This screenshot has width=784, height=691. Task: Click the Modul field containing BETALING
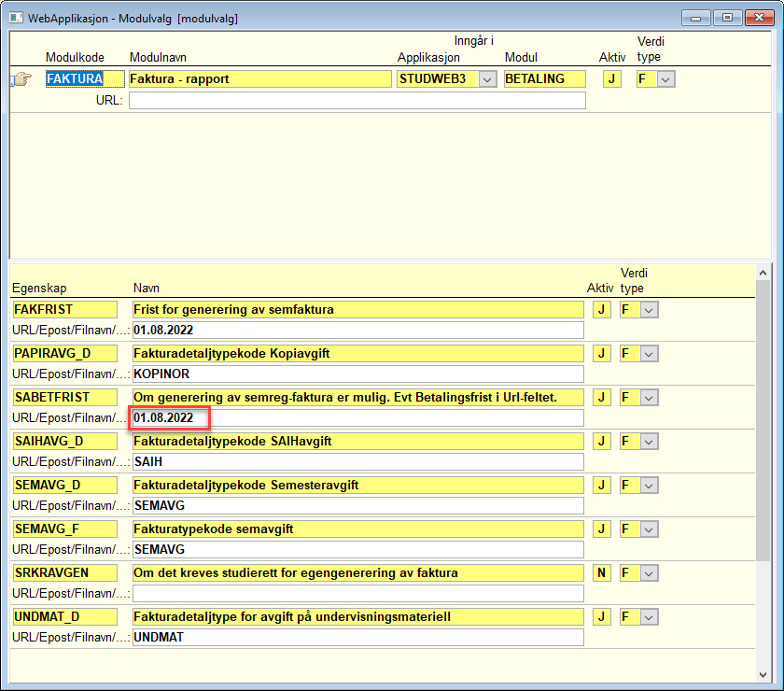(544, 79)
